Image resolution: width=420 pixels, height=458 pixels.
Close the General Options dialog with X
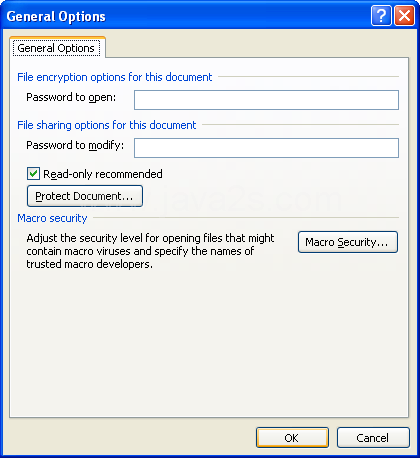coord(404,16)
